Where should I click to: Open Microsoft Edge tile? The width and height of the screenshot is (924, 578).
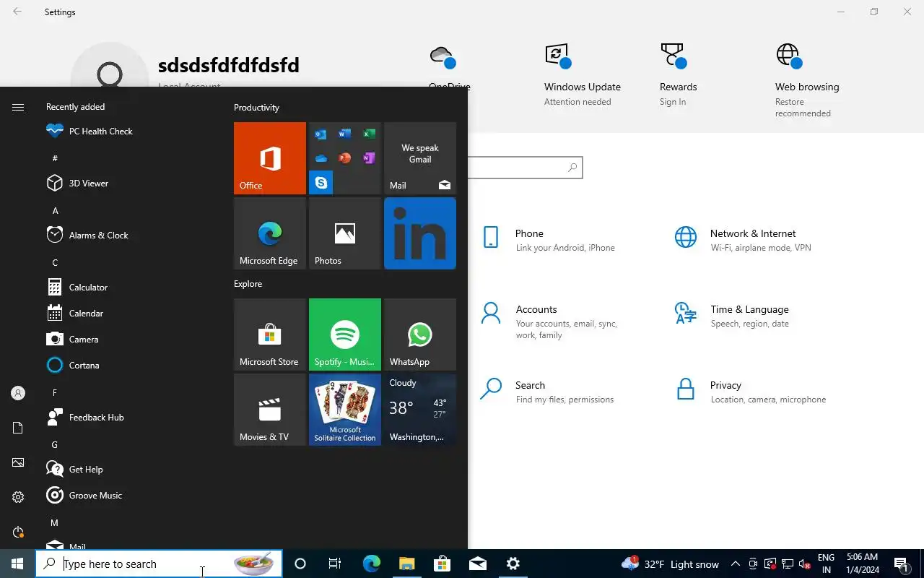click(270, 233)
